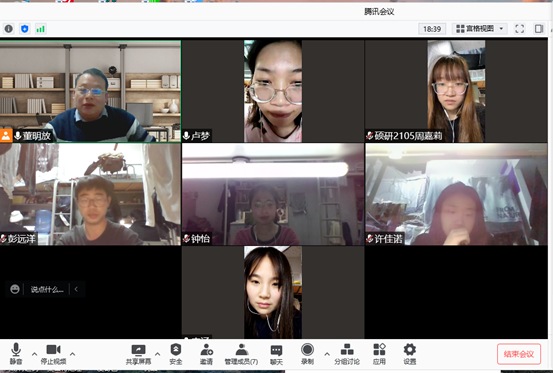Image resolution: width=553 pixels, height=373 pixels.
Task: Expand the audio options arrow beside mute
Action: (34, 354)
